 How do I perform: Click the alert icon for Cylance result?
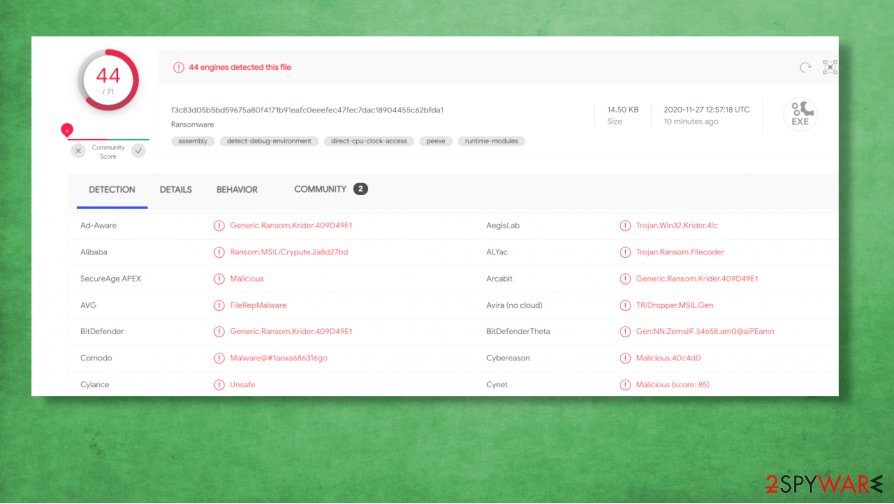[219, 385]
